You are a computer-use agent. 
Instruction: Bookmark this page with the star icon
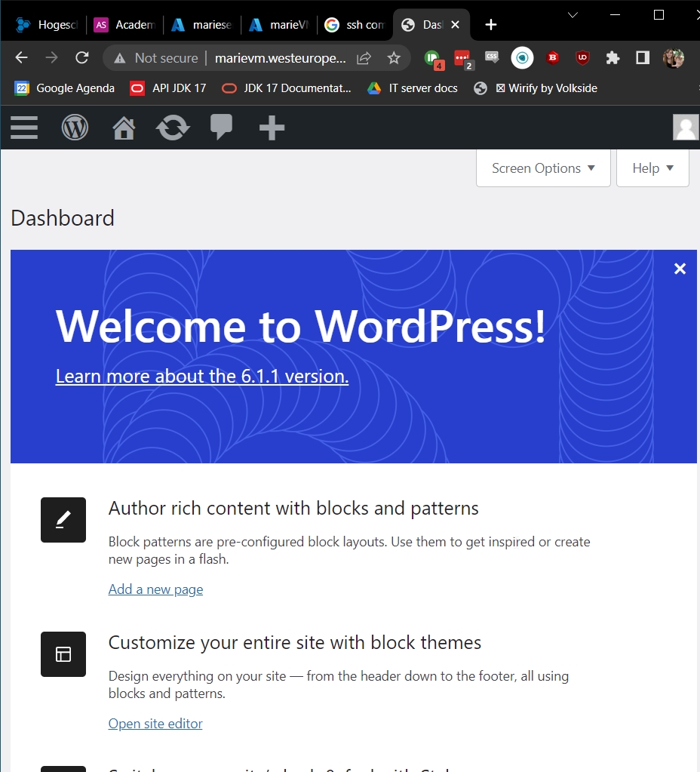(x=394, y=58)
